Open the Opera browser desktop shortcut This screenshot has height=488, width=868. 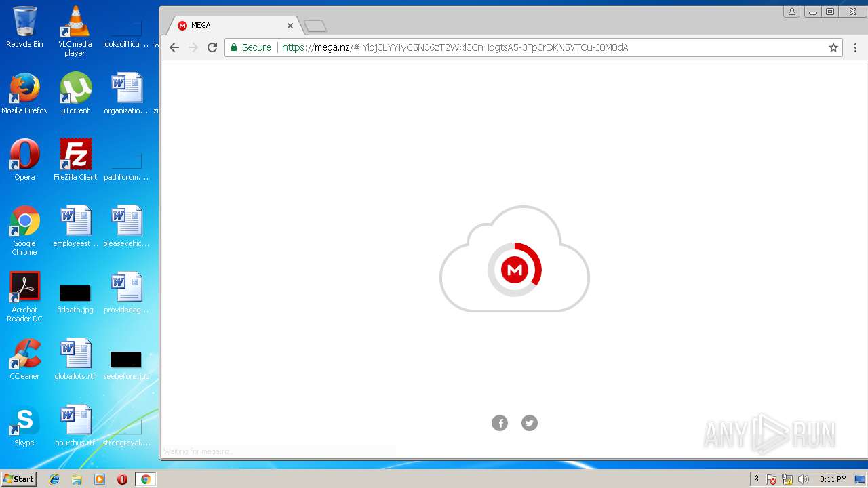click(x=24, y=160)
